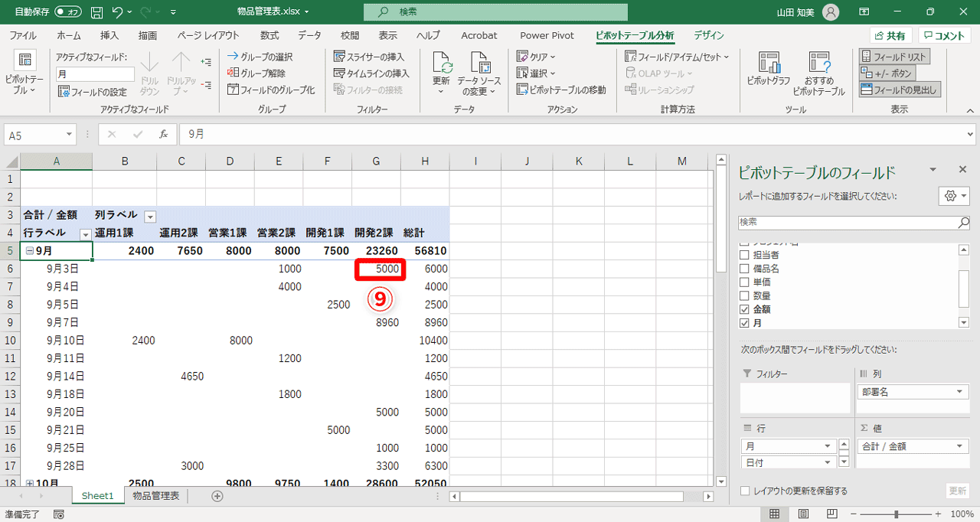Click Move PivotTable (ピボットテーブルの移動)
The width and height of the screenshot is (980, 522).
561,90
